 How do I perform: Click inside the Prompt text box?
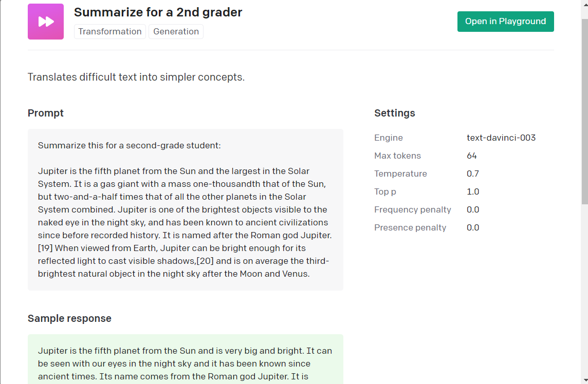pyautogui.click(x=185, y=210)
